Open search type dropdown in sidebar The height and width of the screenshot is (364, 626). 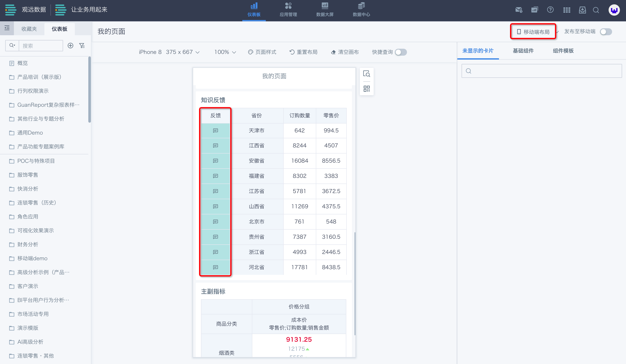coord(12,45)
